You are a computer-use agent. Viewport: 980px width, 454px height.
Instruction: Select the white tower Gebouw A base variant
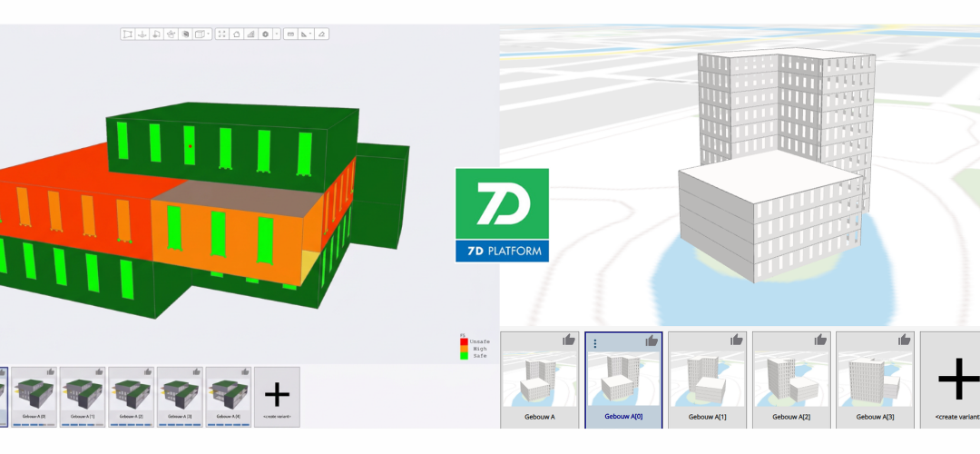click(x=539, y=380)
